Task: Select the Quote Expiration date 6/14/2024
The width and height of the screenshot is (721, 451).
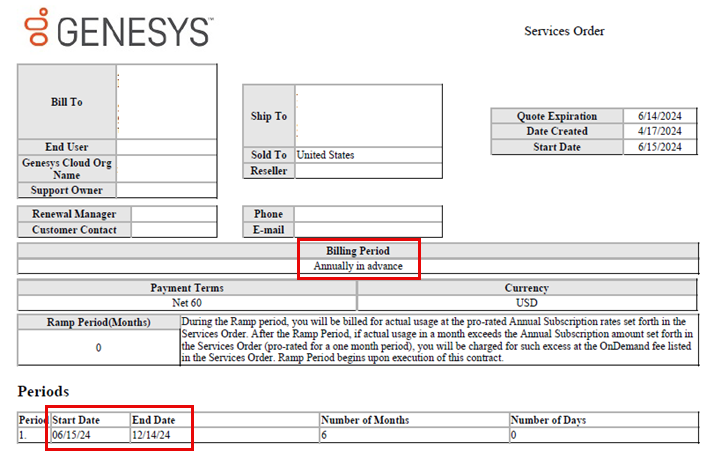Action: pyautogui.click(x=659, y=116)
